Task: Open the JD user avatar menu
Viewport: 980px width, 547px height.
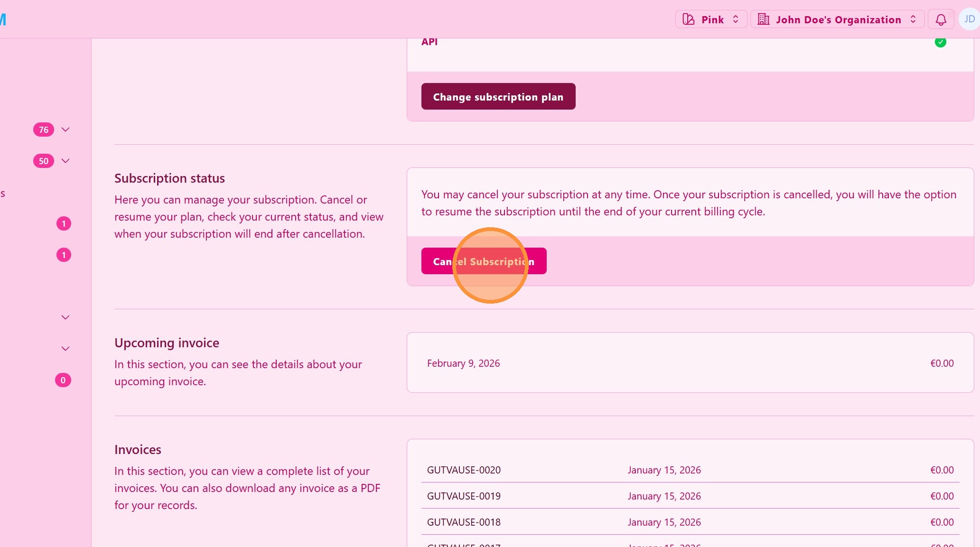Action: click(969, 19)
